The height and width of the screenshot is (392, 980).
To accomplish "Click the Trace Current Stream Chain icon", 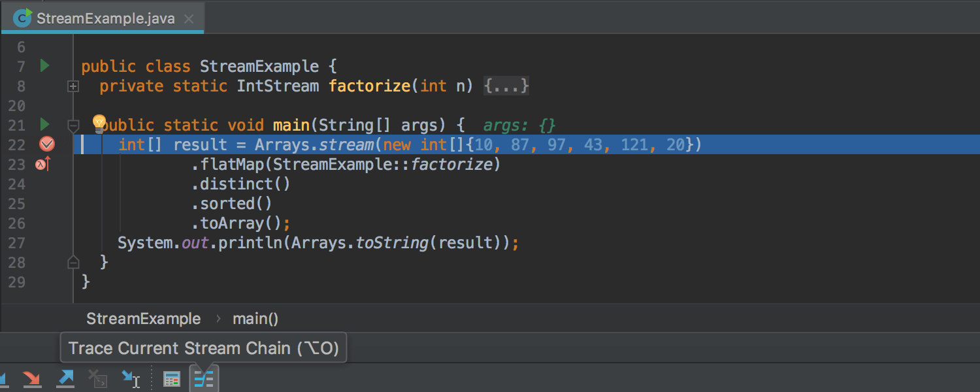I will coord(204,378).
